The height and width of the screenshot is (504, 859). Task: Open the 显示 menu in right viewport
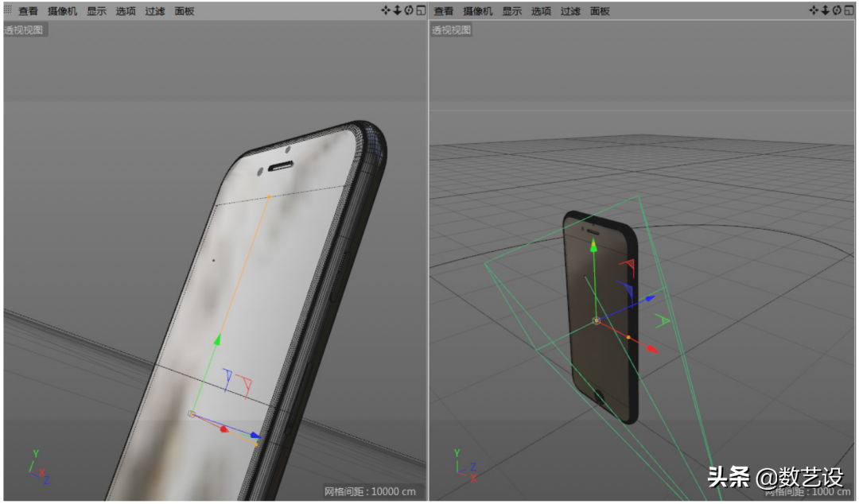click(x=511, y=11)
